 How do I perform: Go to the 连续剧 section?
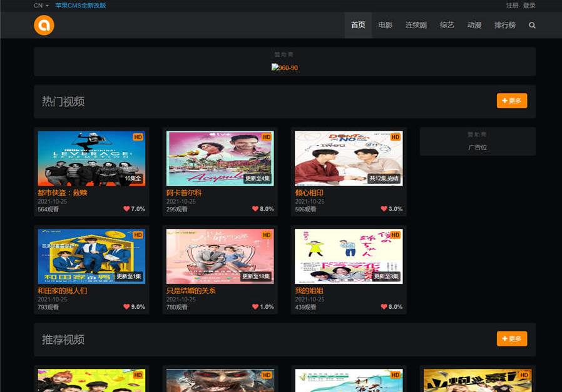416,26
